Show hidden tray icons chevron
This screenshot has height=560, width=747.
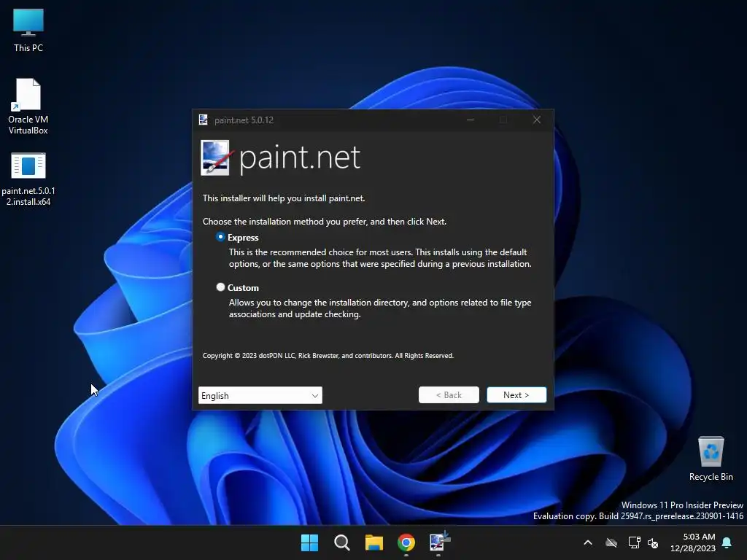[588, 542]
